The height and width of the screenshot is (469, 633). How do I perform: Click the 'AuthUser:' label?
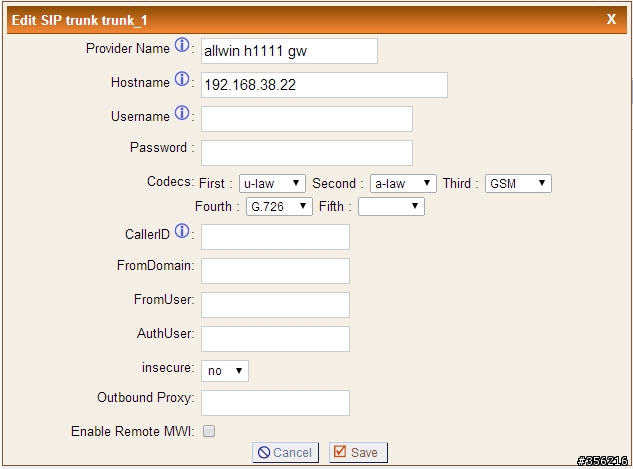[x=166, y=333]
